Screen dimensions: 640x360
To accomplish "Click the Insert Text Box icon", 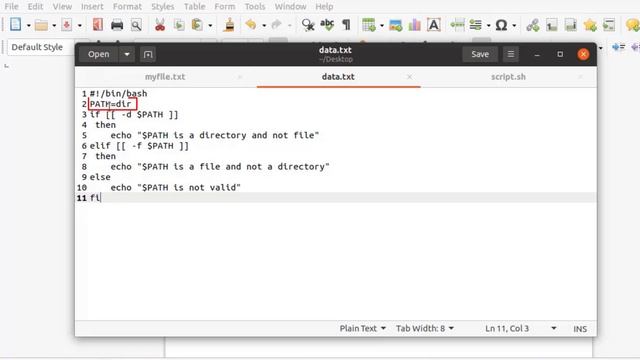I will (433, 25).
